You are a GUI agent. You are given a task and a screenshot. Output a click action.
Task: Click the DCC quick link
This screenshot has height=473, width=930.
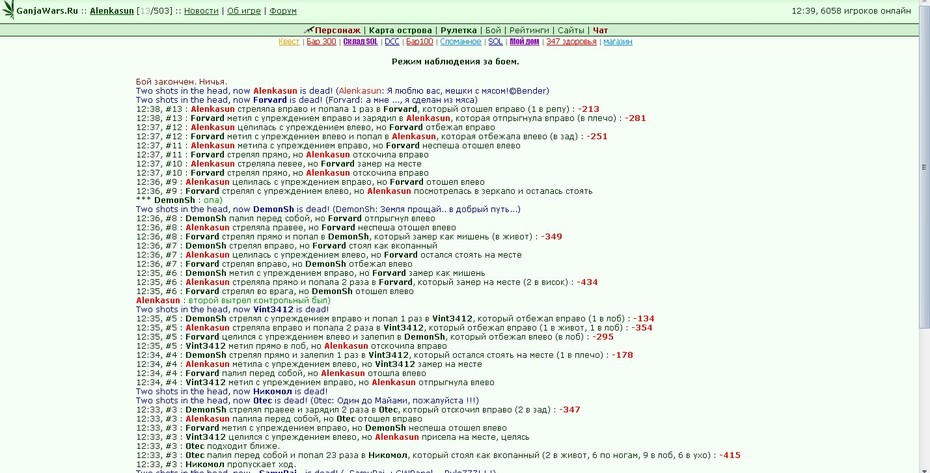pyautogui.click(x=392, y=42)
